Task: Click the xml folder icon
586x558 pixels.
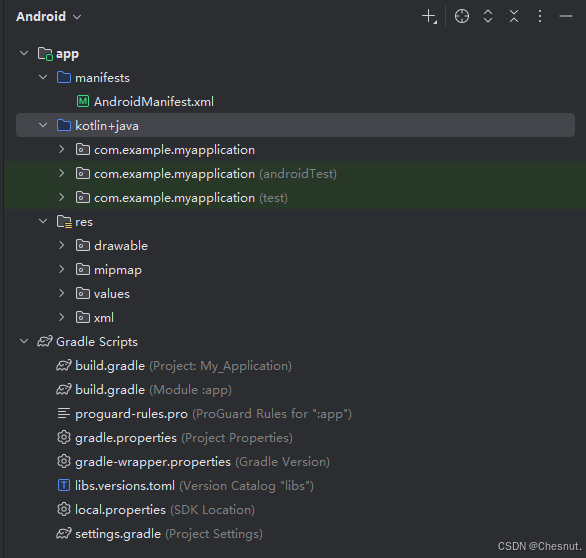Action: pos(83,317)
